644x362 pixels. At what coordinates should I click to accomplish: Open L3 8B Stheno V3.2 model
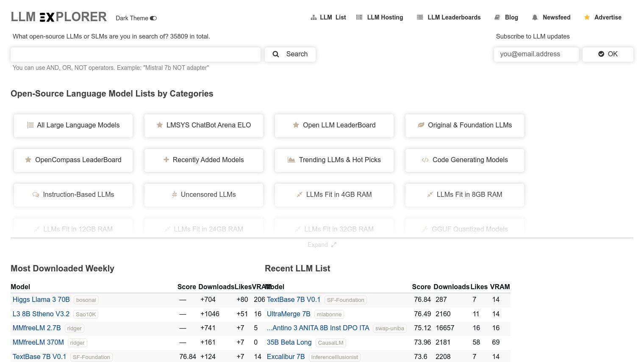pos(41,314)
